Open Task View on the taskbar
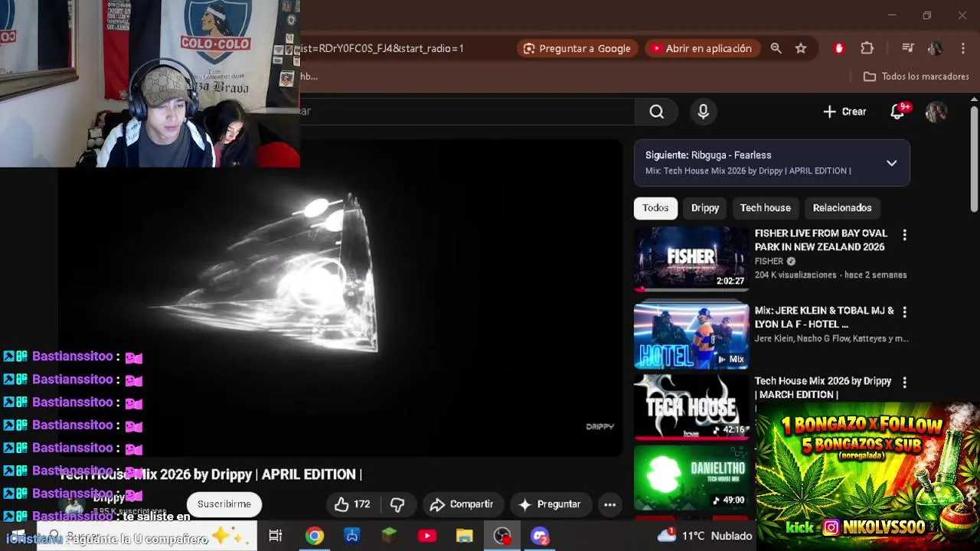 (276, 536)
